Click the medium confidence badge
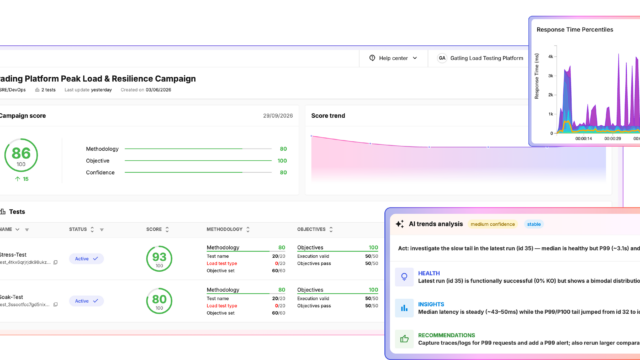The height and width of the screenshot is (360, 640). [493, 224]
